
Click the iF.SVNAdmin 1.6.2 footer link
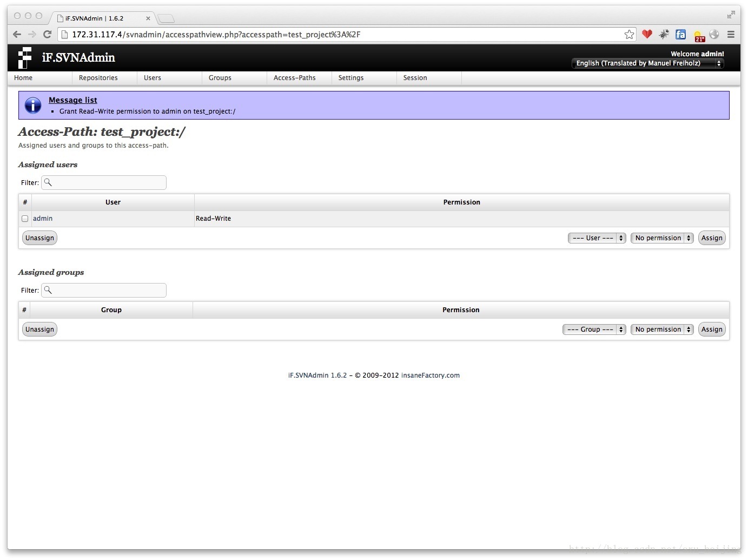click(317, 375)
